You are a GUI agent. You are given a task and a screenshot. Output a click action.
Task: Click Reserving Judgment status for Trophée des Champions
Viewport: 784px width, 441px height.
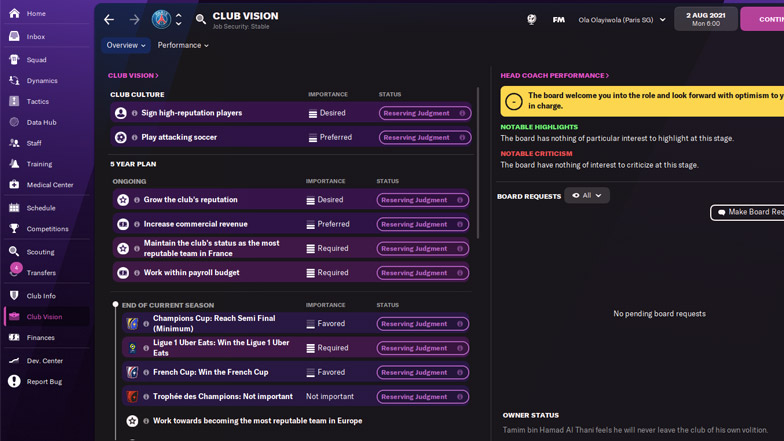click(422, 397)
